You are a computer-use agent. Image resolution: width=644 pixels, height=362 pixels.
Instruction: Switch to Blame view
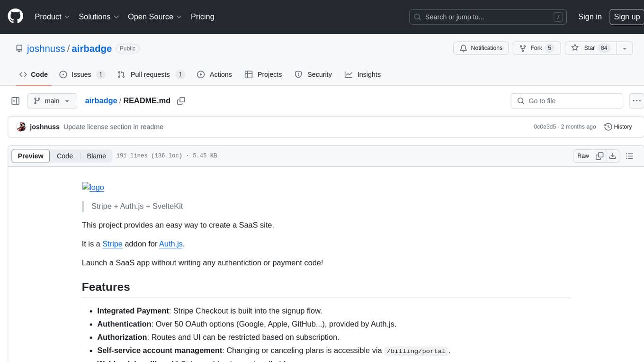tap(96, 156)
